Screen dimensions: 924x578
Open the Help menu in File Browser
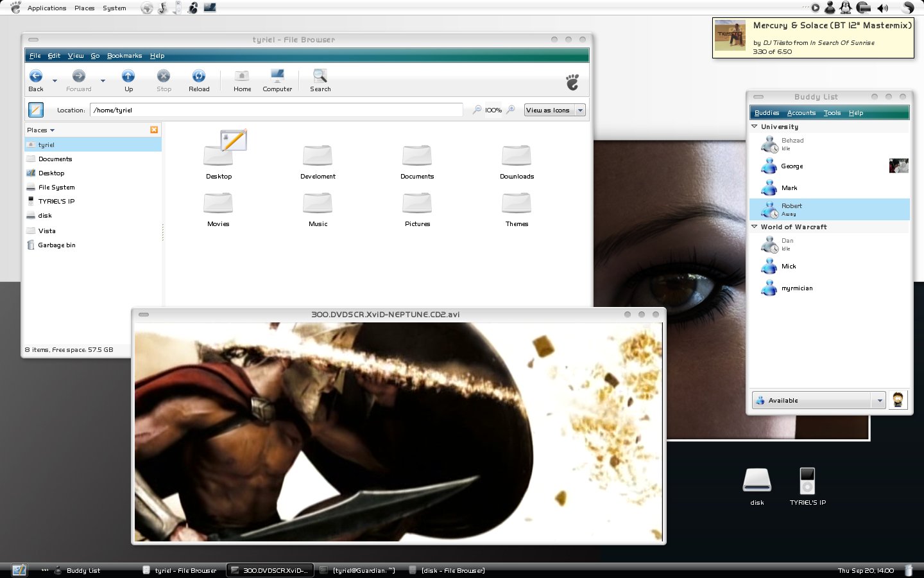click(157, 56)
